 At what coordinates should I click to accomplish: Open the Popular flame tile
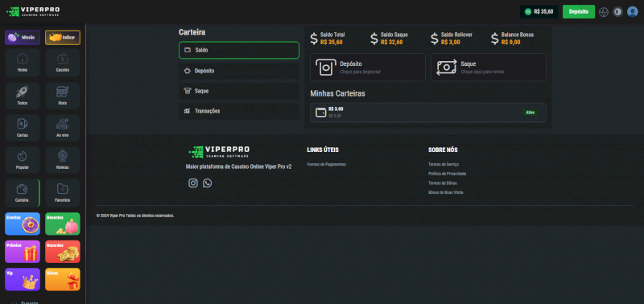point(23,160)
